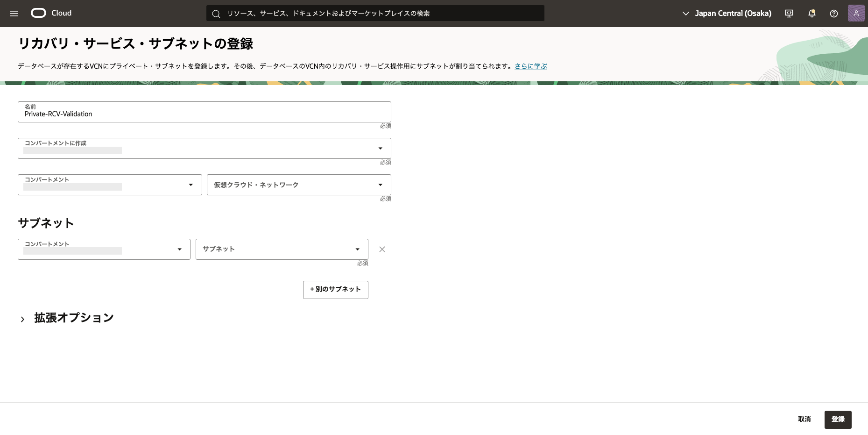
Task: Open the user profile avatar menu
Action: coord(856,13)
